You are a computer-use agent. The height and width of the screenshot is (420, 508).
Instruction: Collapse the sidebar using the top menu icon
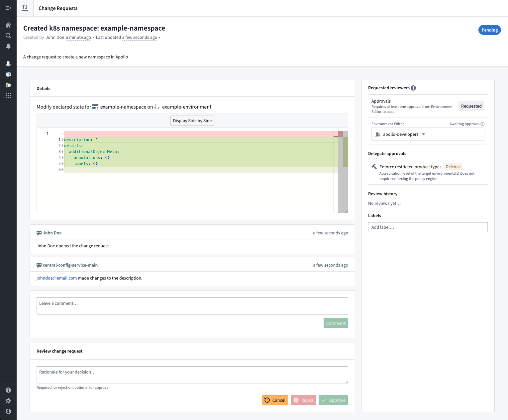tap(8, 8)
